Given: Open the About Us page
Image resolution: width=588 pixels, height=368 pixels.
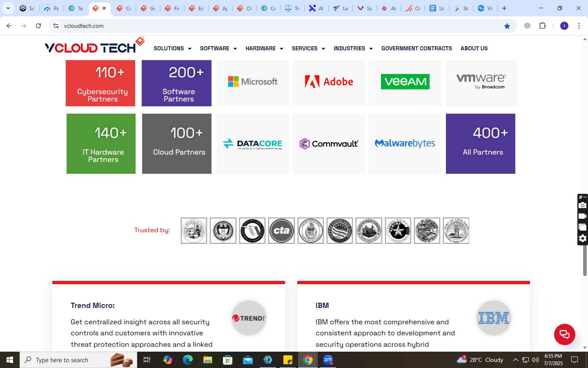Looking at the screenshot, I should click(x=474, y=48).
